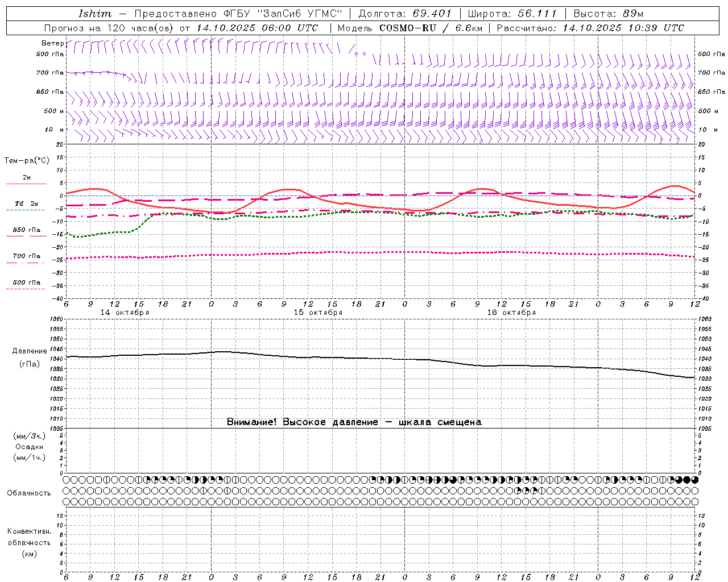Select the model name COSMO-RU / 6.6км
The height and width of the screenshot is (582, 728).
431,28
